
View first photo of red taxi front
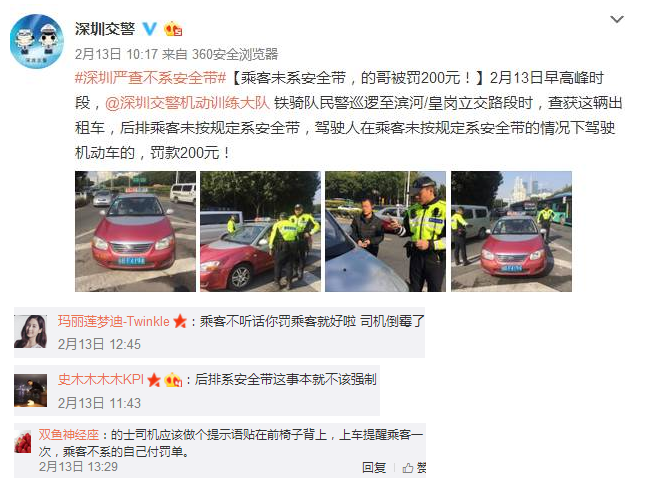[135, 231]
